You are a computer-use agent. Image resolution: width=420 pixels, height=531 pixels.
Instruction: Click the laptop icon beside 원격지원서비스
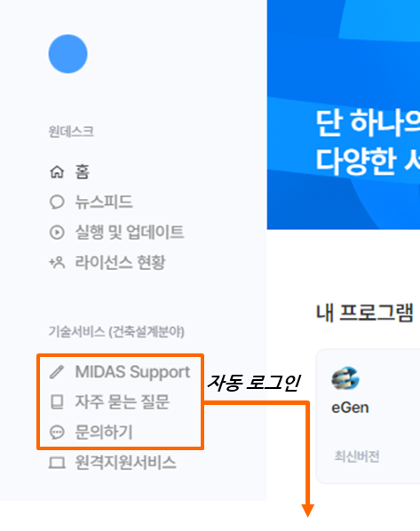(57, 463)
